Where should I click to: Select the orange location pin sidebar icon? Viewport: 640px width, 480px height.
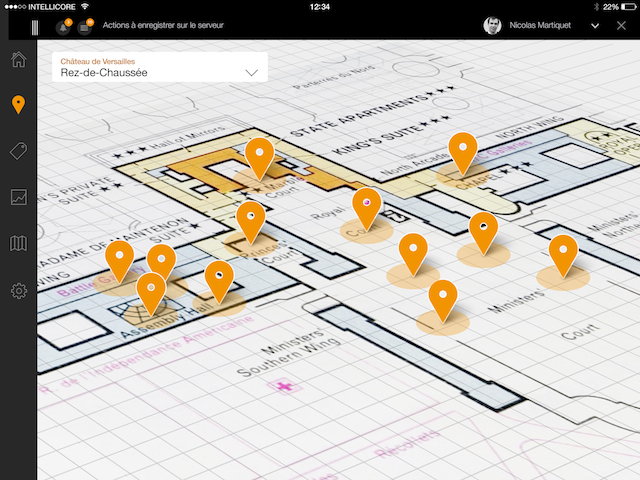[18, 104]
